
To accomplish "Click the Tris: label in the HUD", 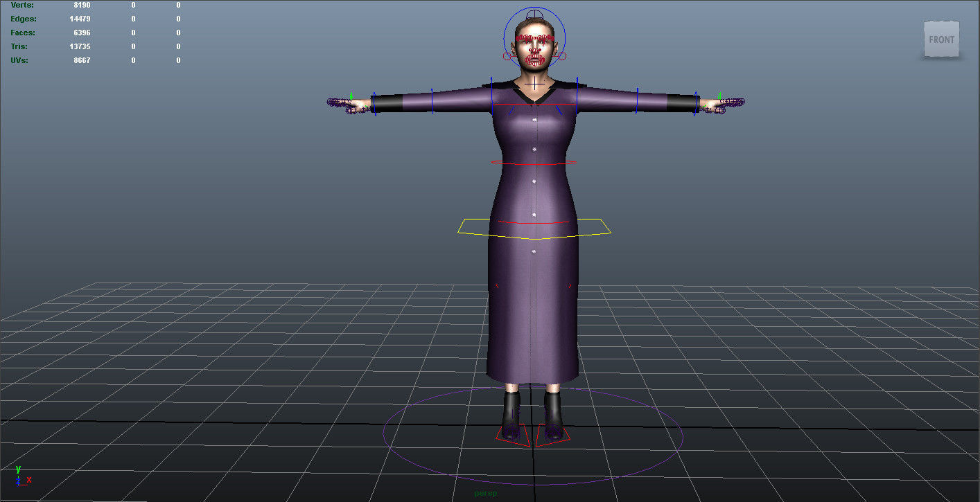I will (x=19, y=46).
